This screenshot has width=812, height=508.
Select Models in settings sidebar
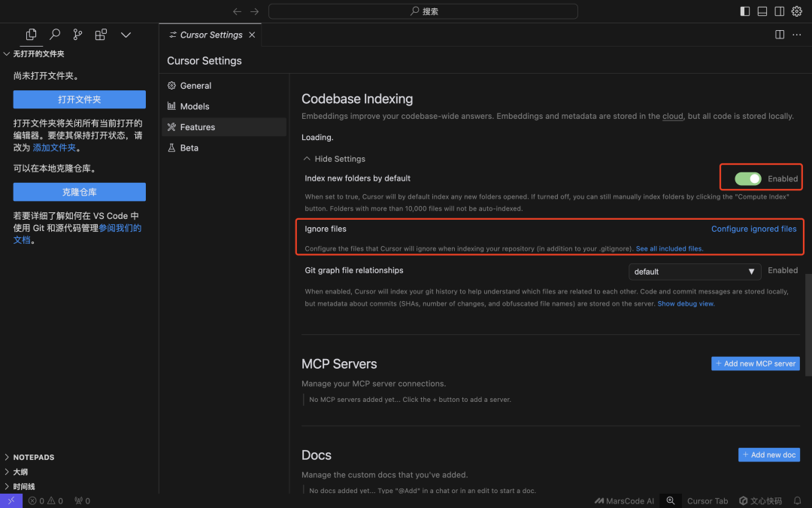pos(194,106)
